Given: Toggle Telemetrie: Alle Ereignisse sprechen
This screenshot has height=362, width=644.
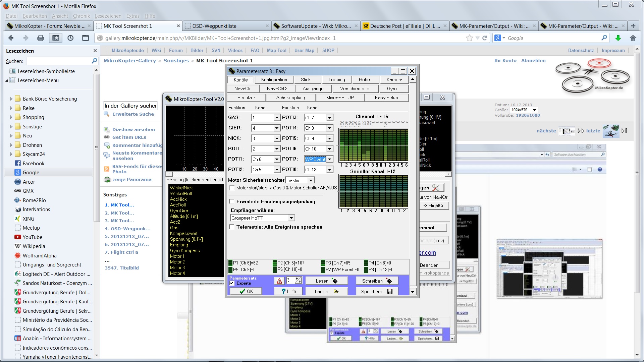Looking at the screenshot, I should click(x=232, y=227).
